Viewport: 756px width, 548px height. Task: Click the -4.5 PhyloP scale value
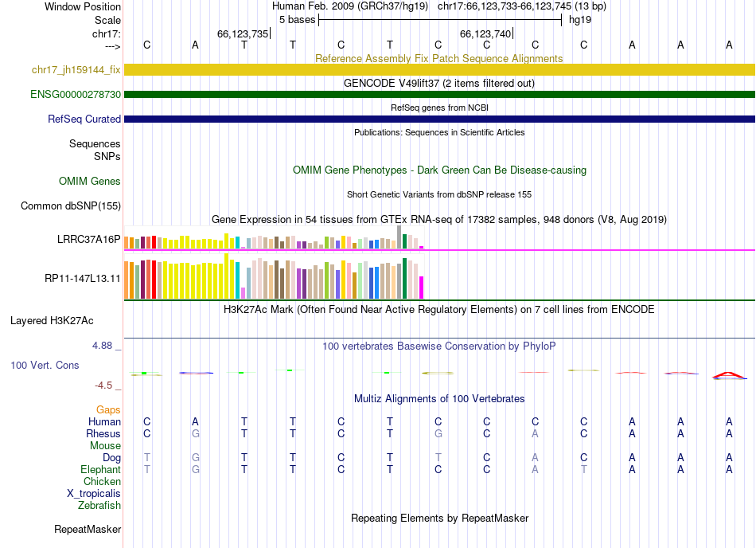103,385
